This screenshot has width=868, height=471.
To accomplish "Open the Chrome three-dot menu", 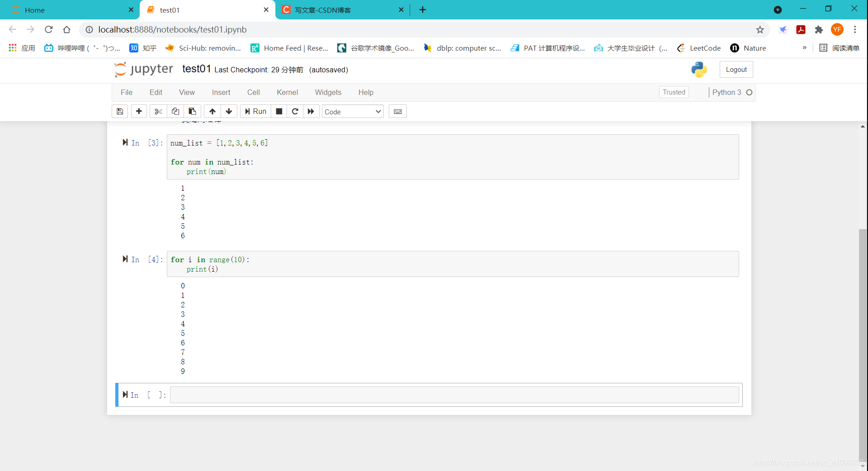I will 855,29.
